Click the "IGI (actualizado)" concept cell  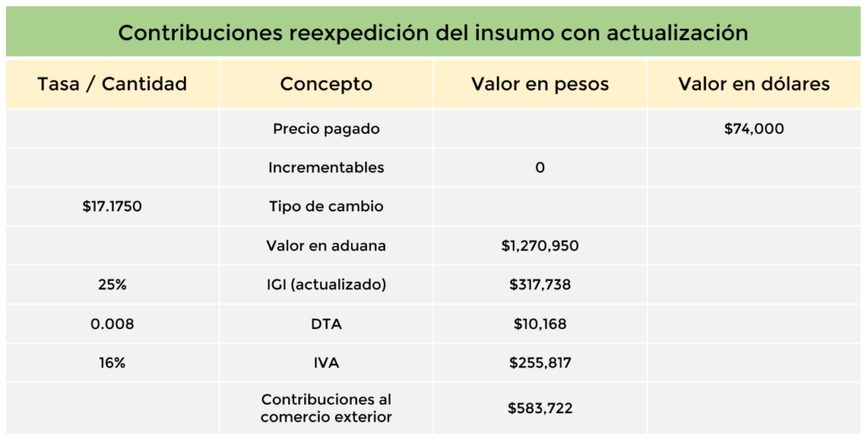pos(326,285)
